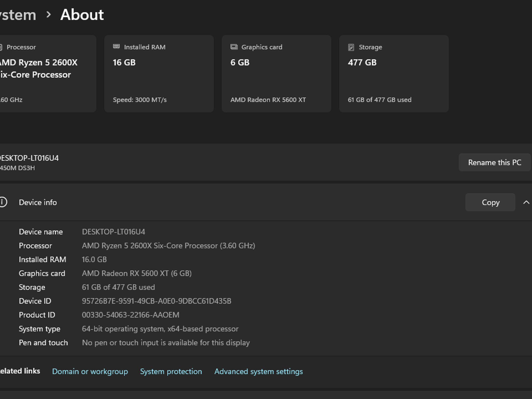
Task: Open Domain or workgroup link
Action: [90, 371]
